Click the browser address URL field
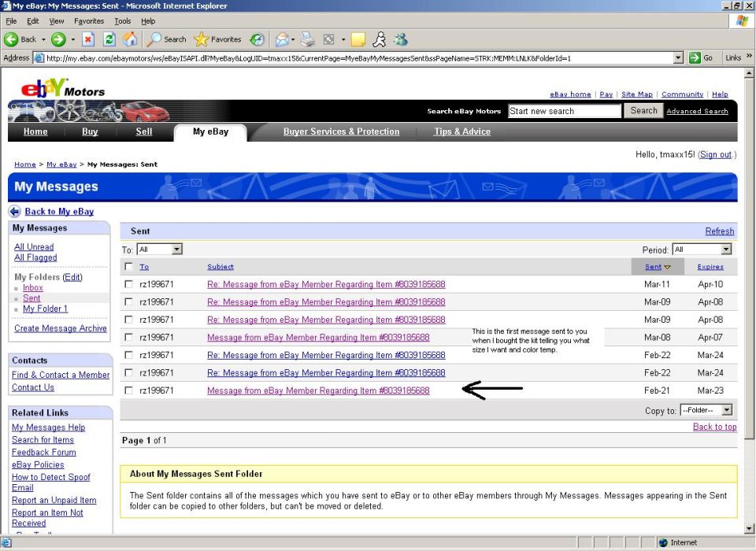Image resolution: width=756 pixels, height=551 pixels. tap(359, 57)
